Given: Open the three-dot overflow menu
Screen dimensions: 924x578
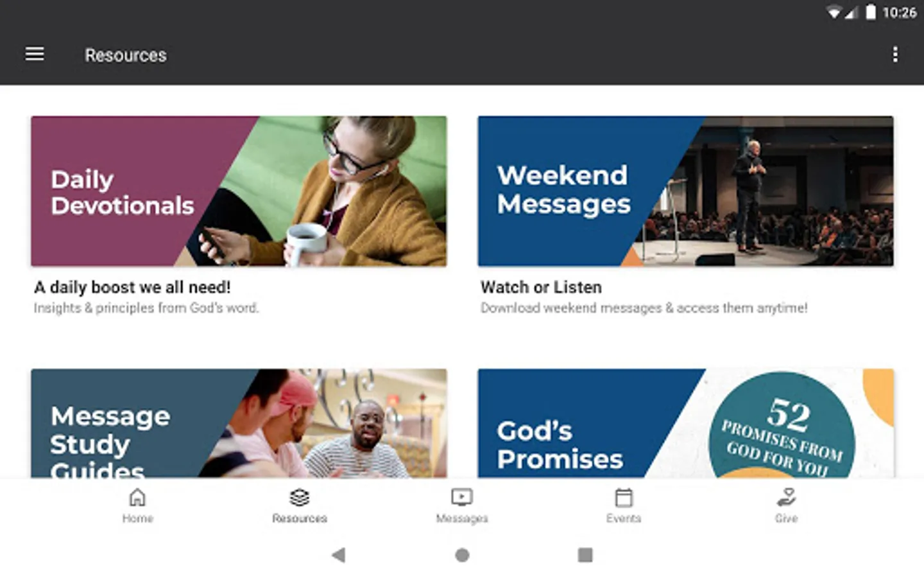Looking at the screenshot, I should [895, 55].
